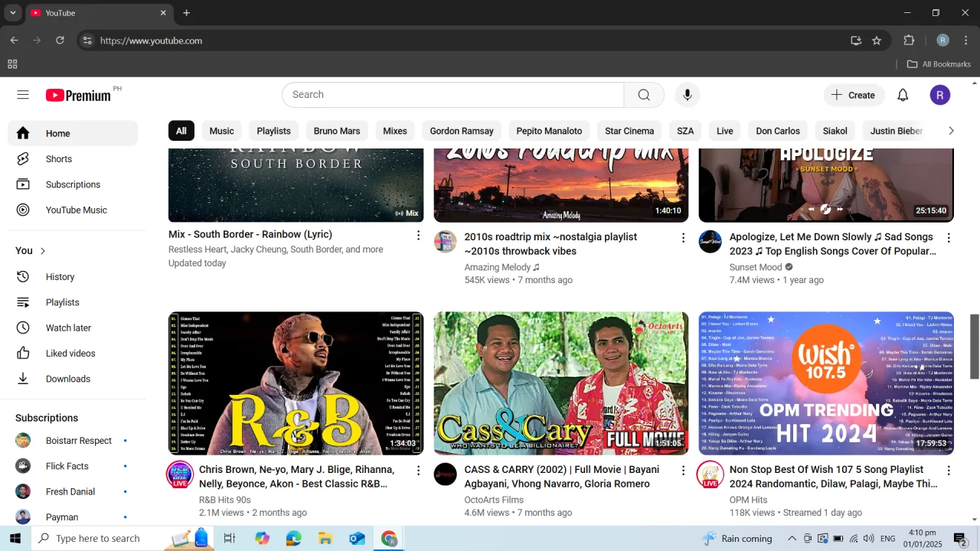The width and height of the screenshot is (980, 551).
Task: Open Subscriptions in the sidebar
Action: [x=73, y=184]
